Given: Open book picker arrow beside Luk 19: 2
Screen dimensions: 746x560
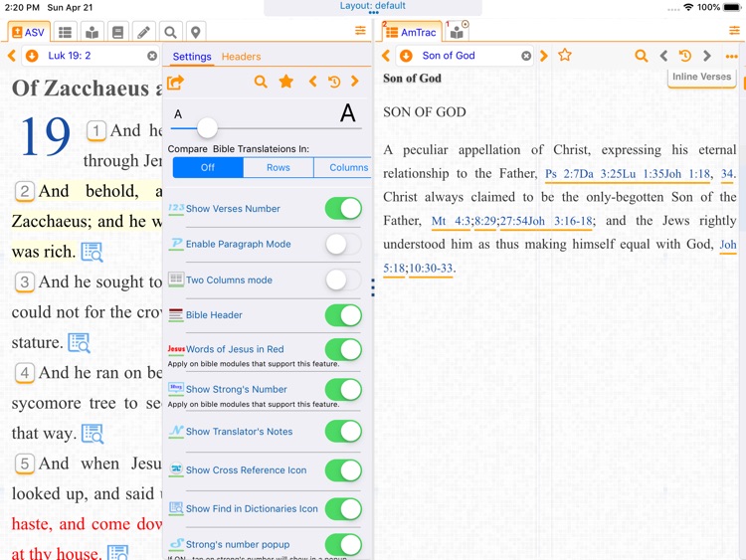Looking at the screenshot, I should 32,56.
